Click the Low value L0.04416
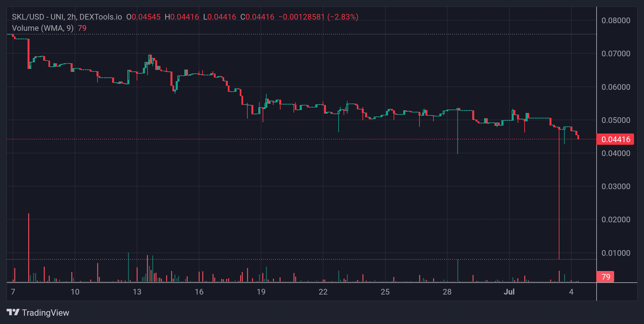 pos(220,17)
